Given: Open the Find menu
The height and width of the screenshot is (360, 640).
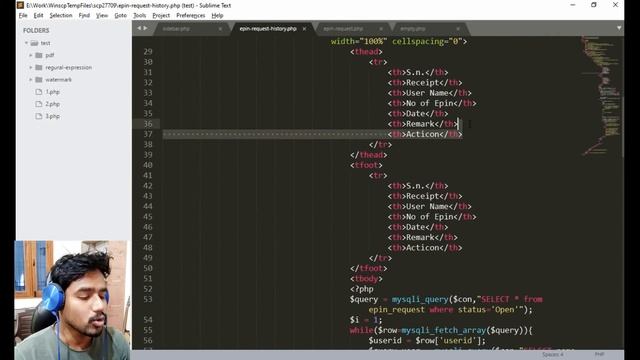Looking at the screenshot, I should point(84,16).
